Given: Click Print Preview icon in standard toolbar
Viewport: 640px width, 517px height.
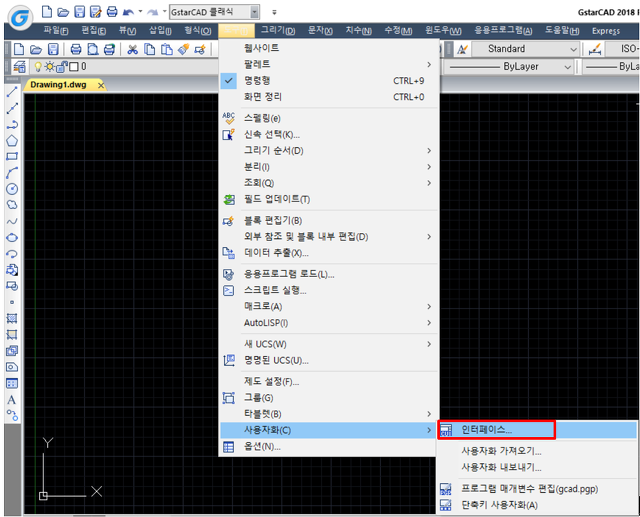Looking at the screenshot, I should coord(93,49).
